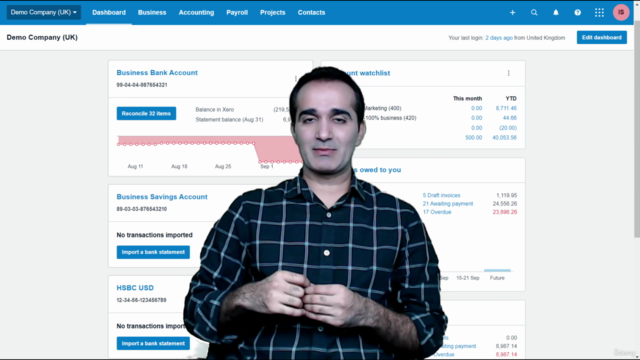
Task: Open the Projects menu
Action: point(273,13)
